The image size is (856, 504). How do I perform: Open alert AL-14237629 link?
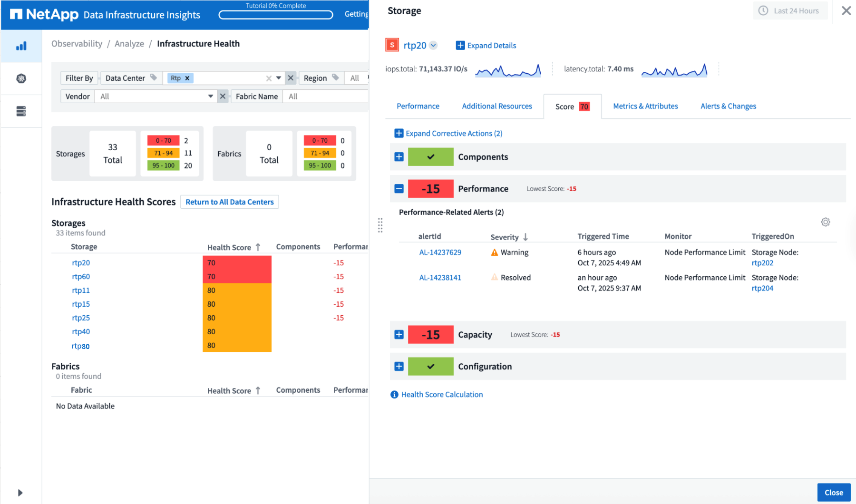click(440, 252)
